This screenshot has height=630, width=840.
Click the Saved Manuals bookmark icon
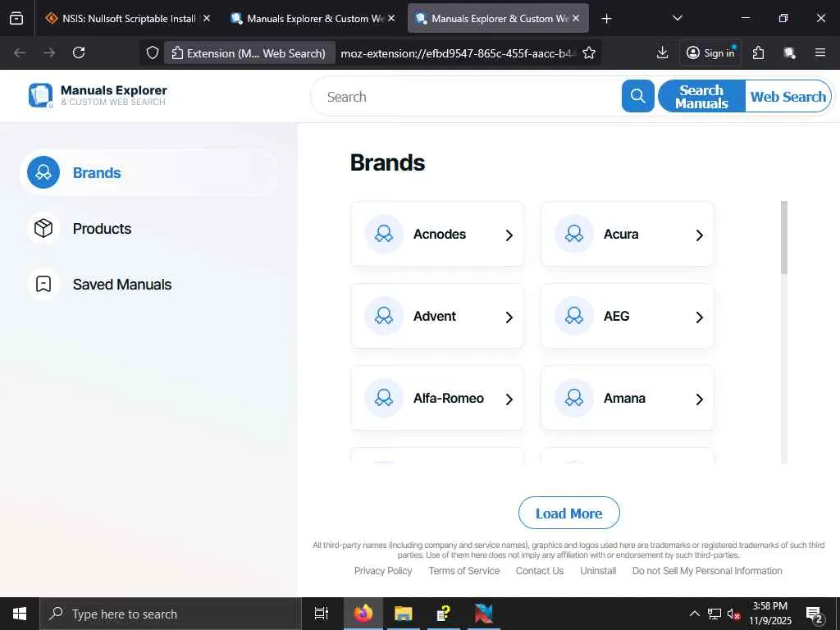coord(43,284)
